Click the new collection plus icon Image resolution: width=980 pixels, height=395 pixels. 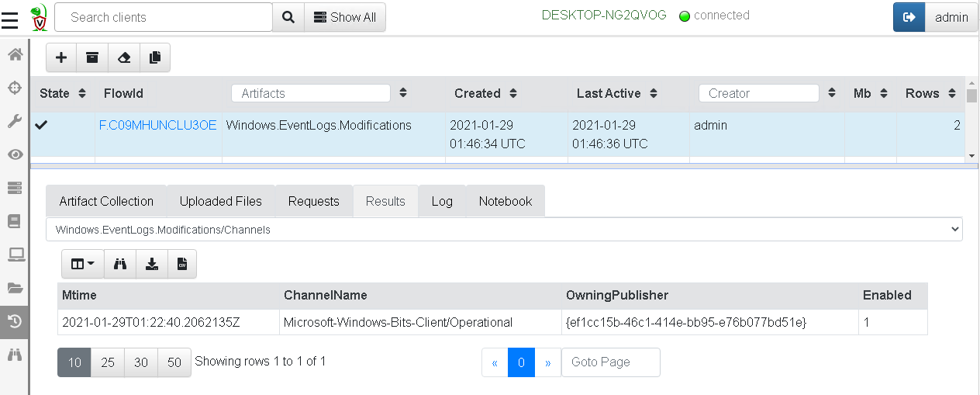pos(62,57)
